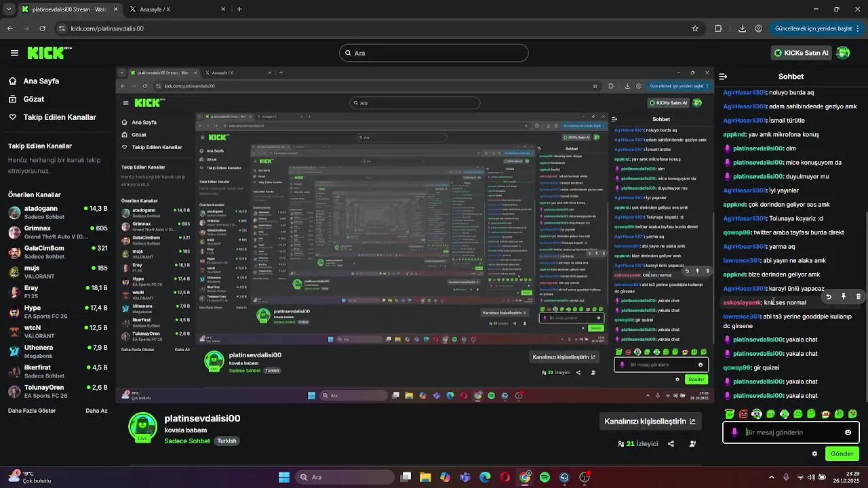868x488 pixels.
Task: Insert last green emote in quick bar
Action: click(852, 414)
